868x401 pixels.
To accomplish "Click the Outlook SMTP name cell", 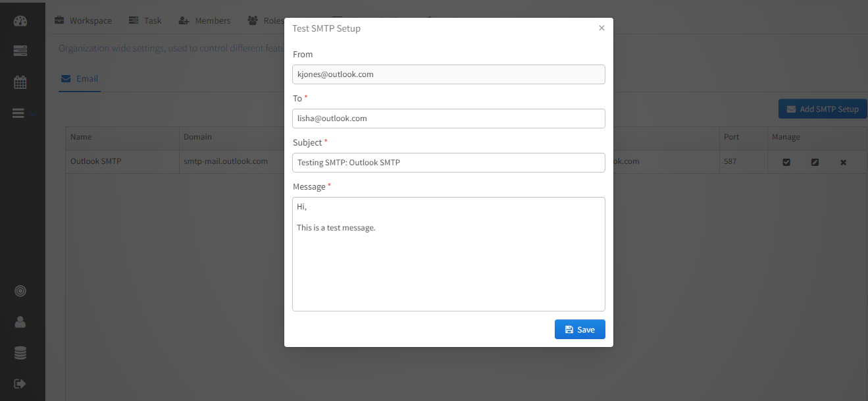I will coord(122,161).
